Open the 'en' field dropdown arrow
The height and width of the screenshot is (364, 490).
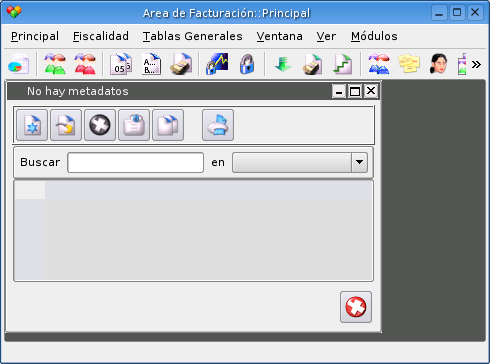point(359,162)
